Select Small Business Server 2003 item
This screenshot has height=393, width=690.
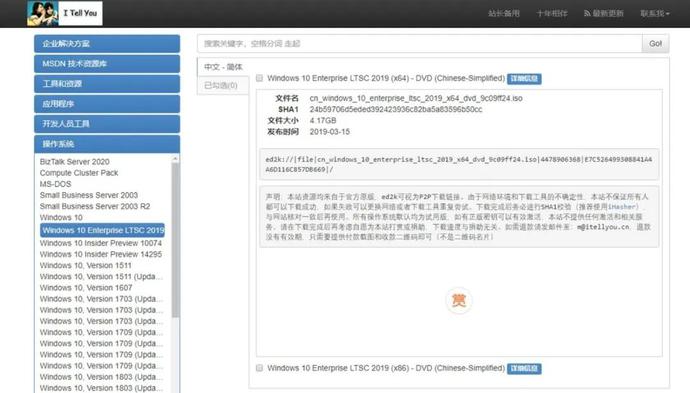pos(88,195)
